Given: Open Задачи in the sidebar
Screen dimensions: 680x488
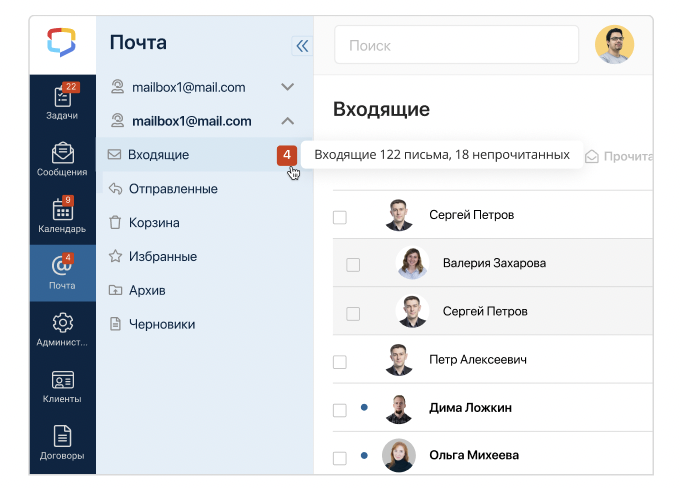Looking at the screenshot, I should coord(62,102).
